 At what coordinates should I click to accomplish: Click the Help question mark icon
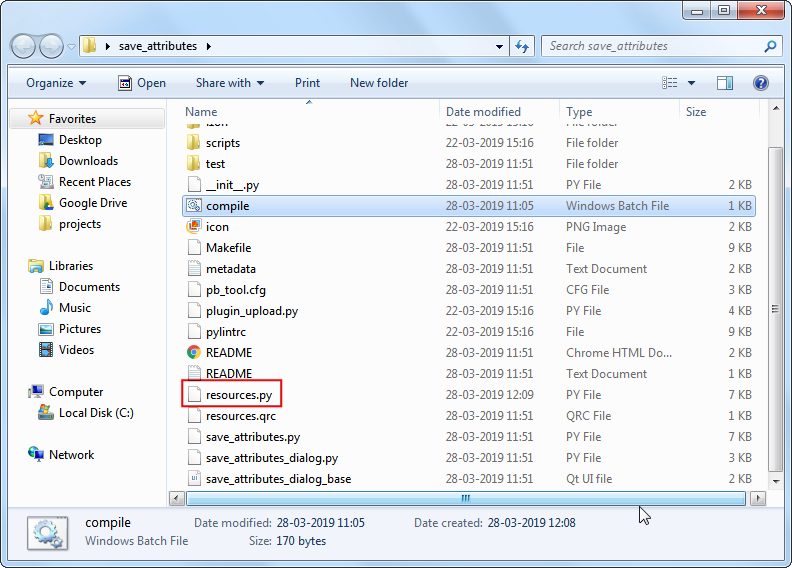760,83
